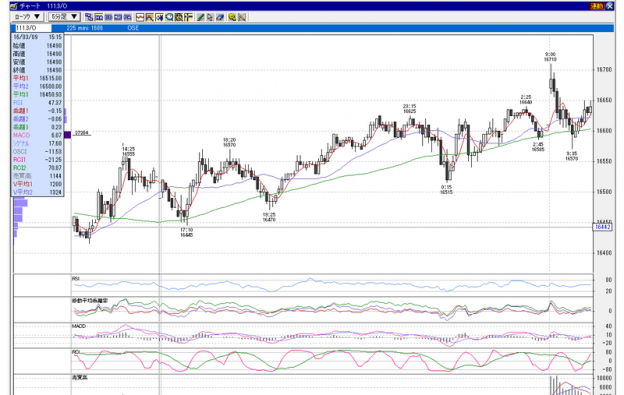This screenshot has height=395, width=624.
Task: Open the ローソク chart type dropdown
Action: [27, 17]
